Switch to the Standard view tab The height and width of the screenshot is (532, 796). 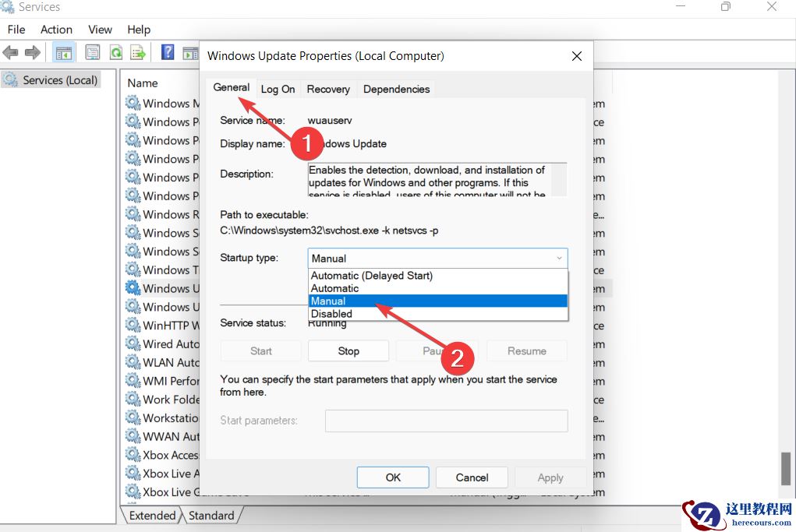click(x=211, y=516)
